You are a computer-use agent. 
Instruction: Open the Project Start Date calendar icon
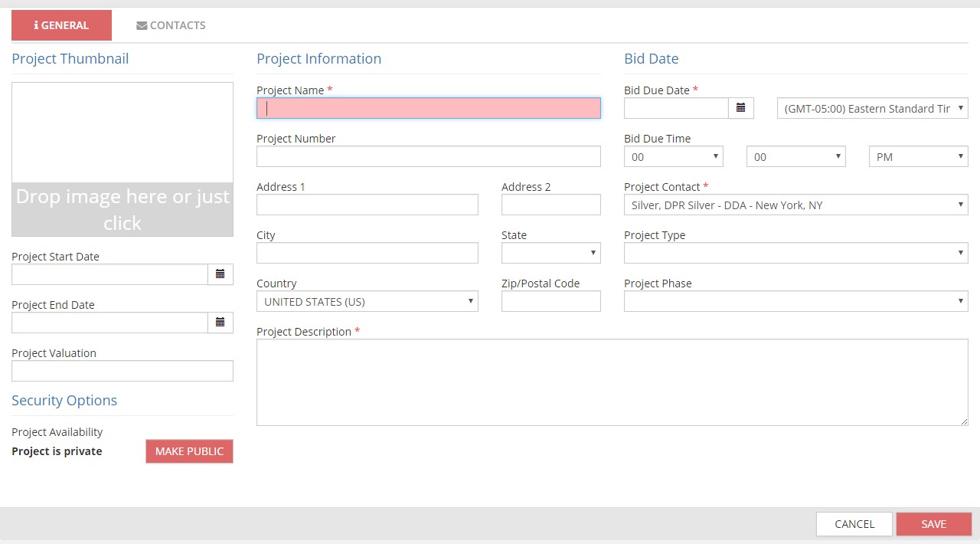pos(220,274)
